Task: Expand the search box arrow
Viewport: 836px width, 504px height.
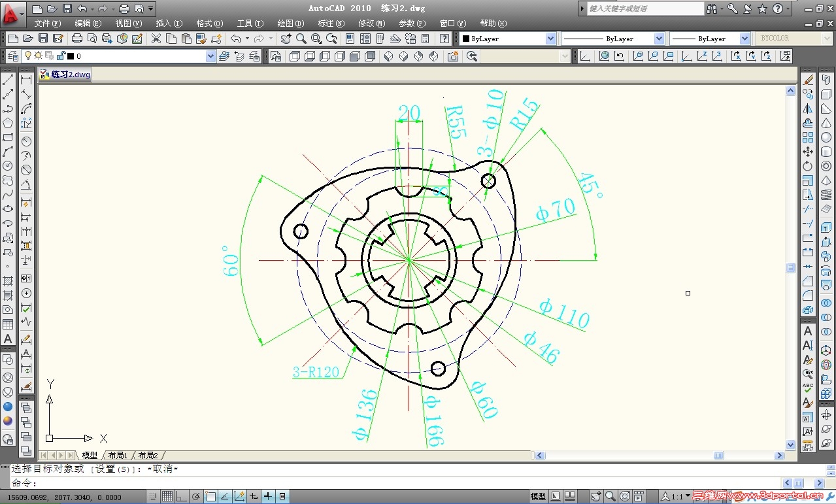Action: 582,8
